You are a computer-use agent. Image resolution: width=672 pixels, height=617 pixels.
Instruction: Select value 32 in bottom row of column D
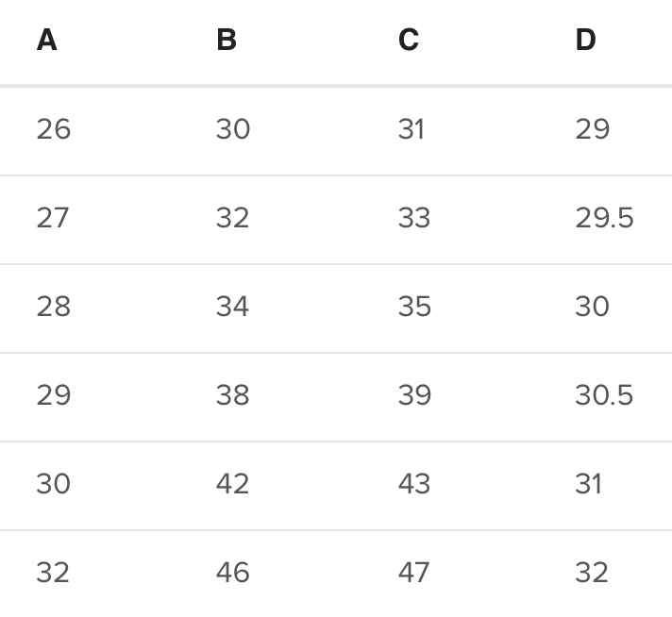592,573
